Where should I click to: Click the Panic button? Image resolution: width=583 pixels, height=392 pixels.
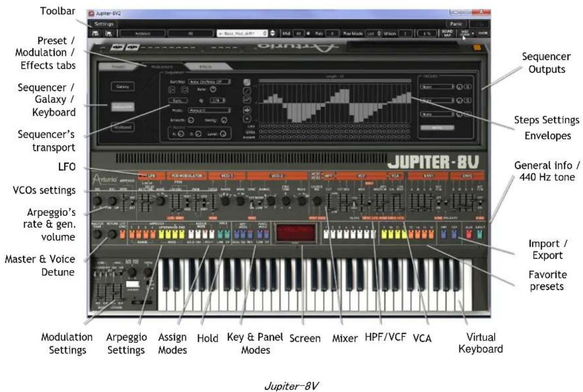pyautogui.click(x=456, y=24)
